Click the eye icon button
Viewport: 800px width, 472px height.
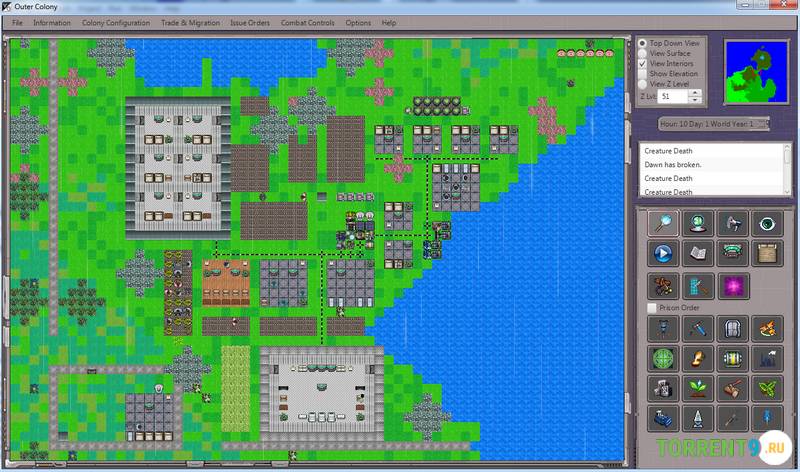[766, 224]
